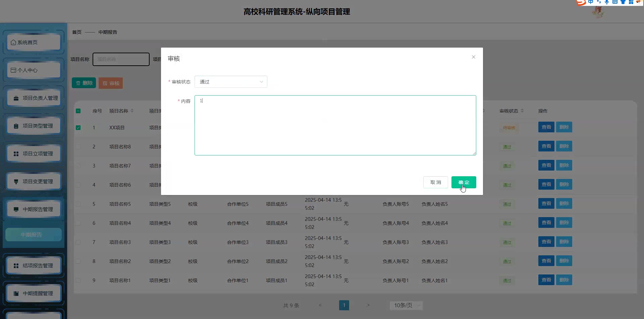This screenshot has width=644, height=319.
Task: Click the briefcase icon beside 项目负责人管理
Action: click(16, 98)
